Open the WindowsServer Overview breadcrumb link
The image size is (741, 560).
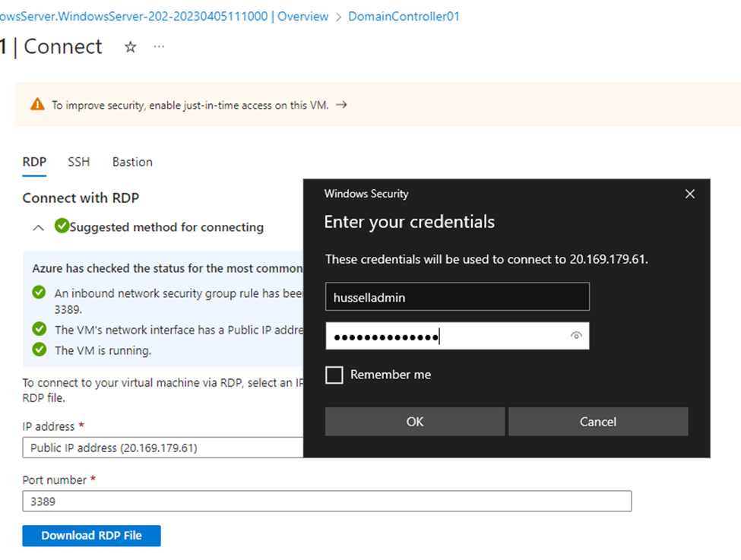(164, 16)
